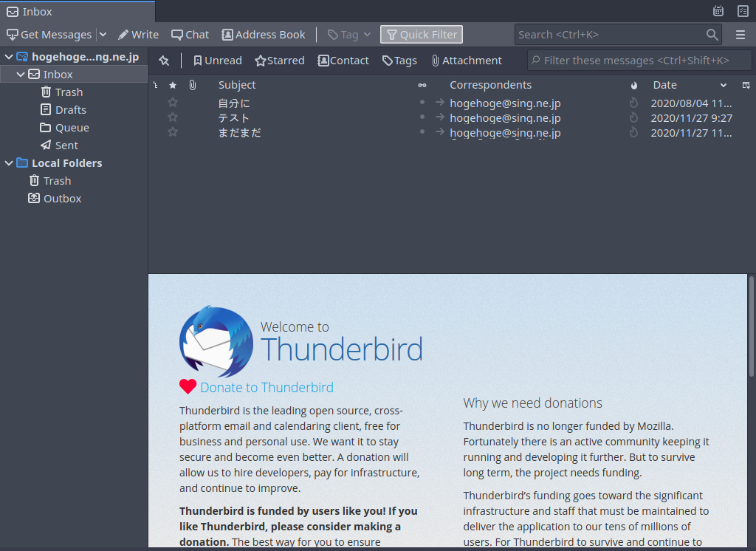Select the Inbox tab
Screen dimensions: 756x551
point(78,12)
